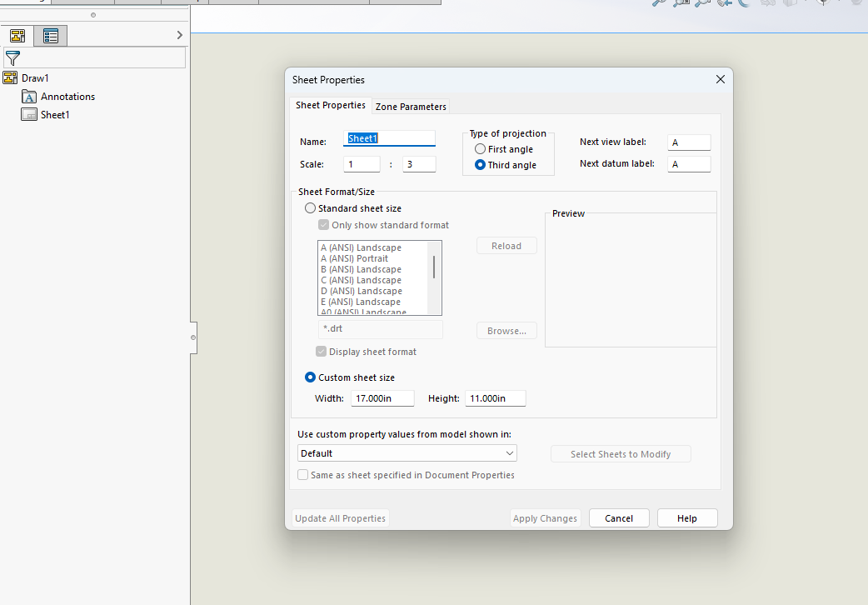The height and width of the screenshot is (605, 868).
Task: Click Select Sheets to Modify button
Action: click(x=621, y=454)
